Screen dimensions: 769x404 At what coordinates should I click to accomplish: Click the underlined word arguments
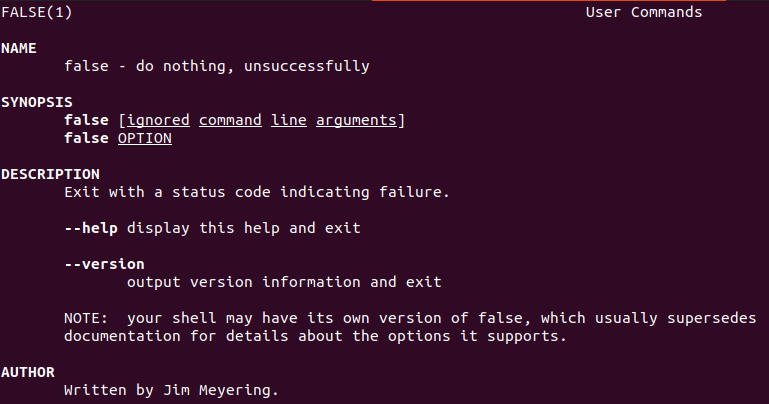click(357, 120)
